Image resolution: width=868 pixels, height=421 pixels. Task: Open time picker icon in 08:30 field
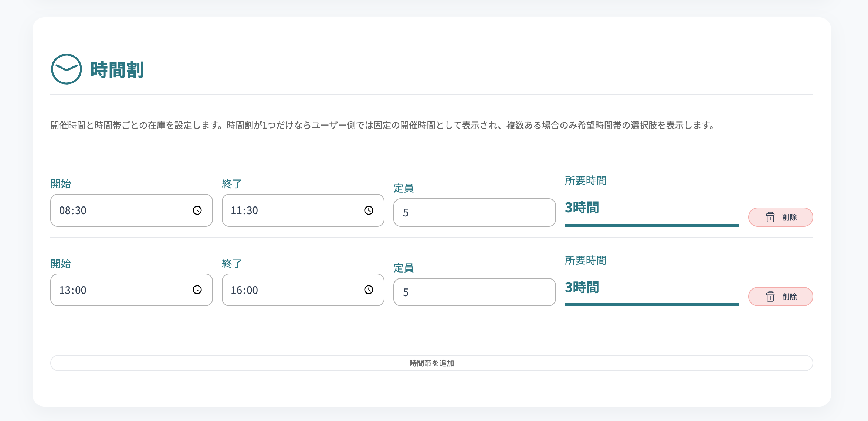point(197,210)
